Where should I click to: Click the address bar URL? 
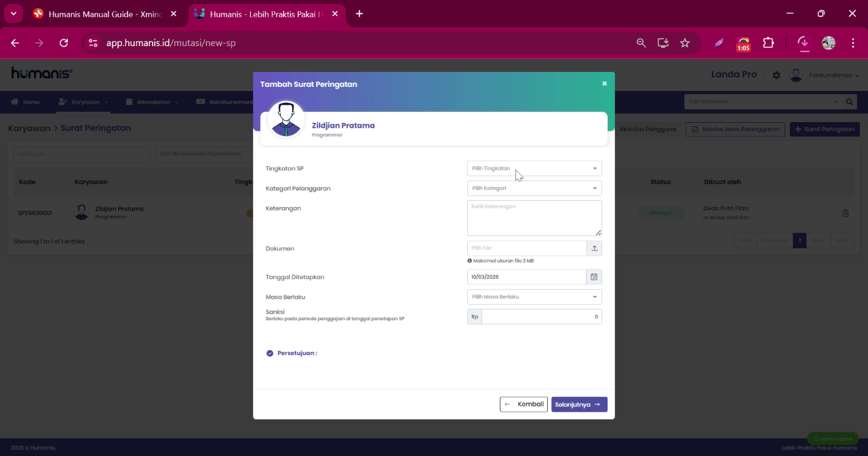pos(171,43)
